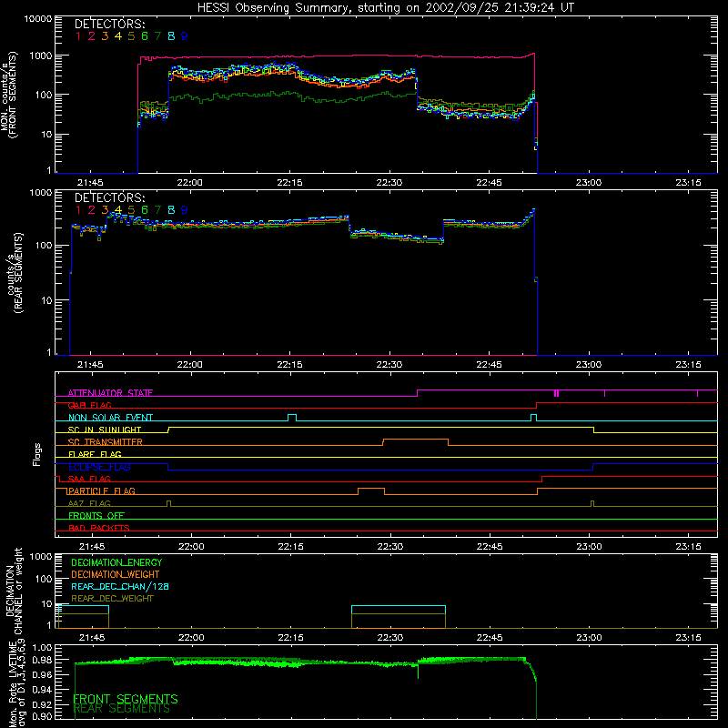Screen dimensions: 728x728
Task: Select detector 9 number in rear segments legend
Action: [x=185, y=210]
